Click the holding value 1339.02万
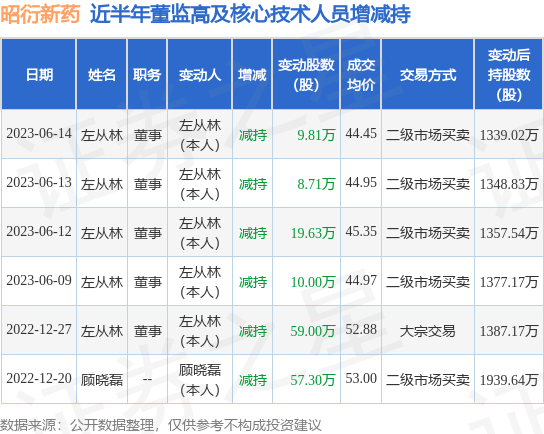Viewport: 544px width, 434px height. (509, 135)
